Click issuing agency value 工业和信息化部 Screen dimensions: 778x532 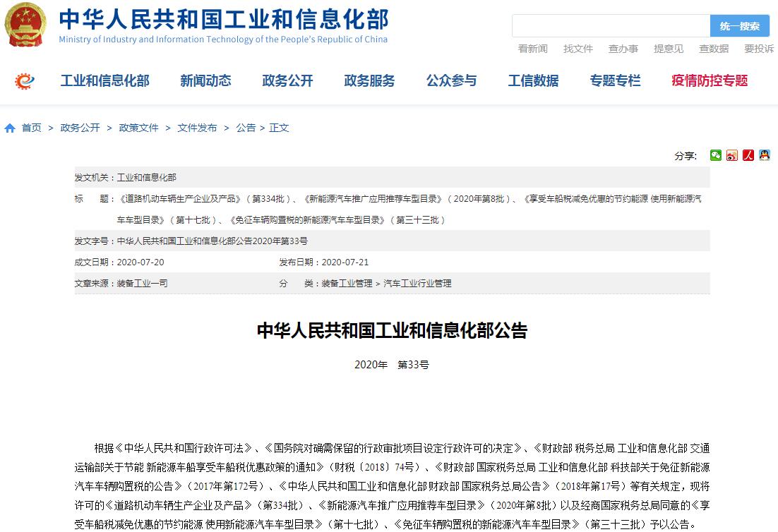point(146,178)
